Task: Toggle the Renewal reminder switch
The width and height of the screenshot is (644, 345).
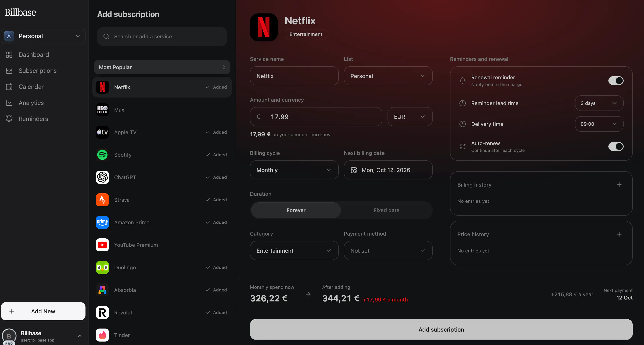Action: [616, 81]
